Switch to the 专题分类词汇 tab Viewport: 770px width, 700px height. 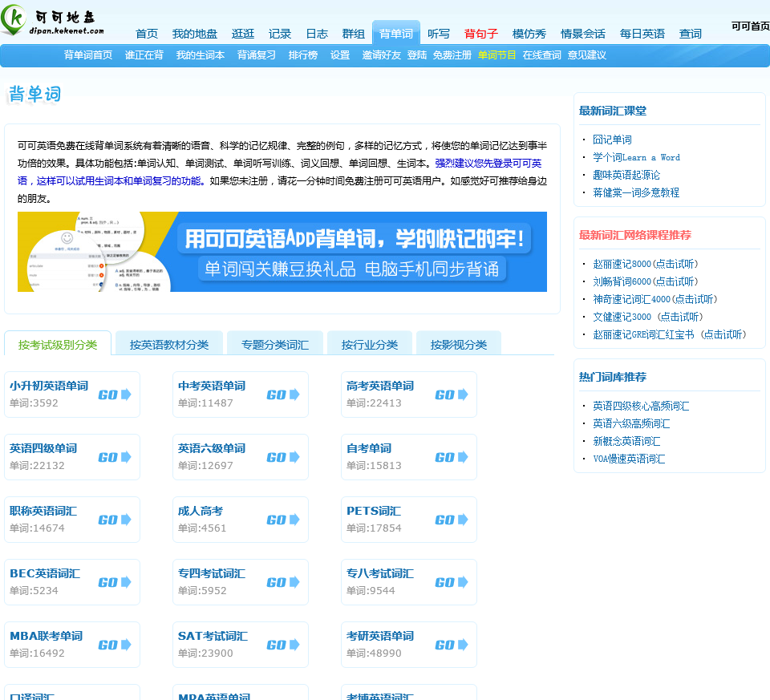click(275, 343)
